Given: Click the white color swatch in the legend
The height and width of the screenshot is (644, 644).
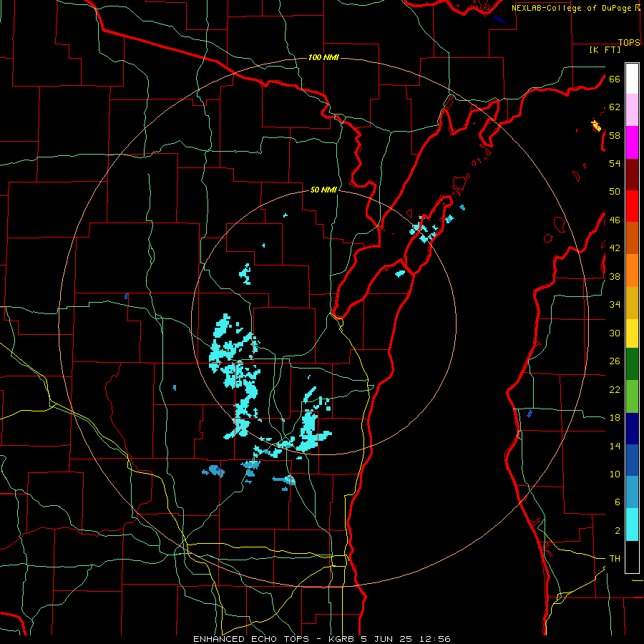Looking at the screenshot, I should 632,79.
